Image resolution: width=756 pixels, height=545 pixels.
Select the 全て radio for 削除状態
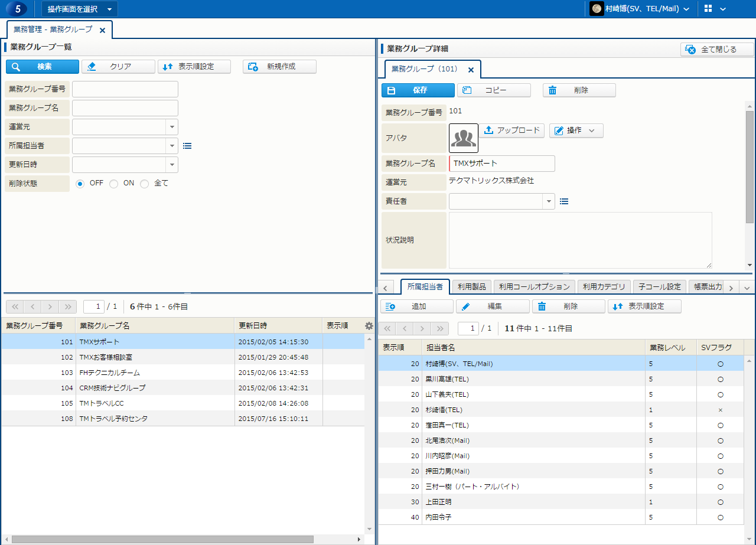[145, 184]
